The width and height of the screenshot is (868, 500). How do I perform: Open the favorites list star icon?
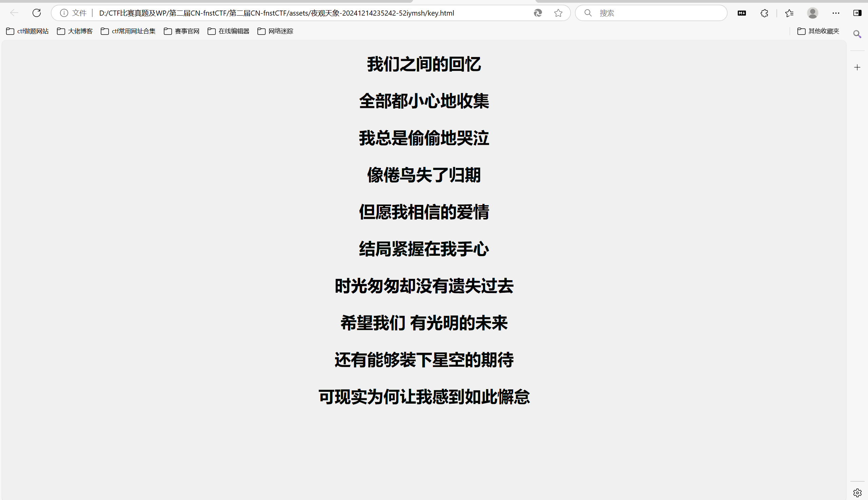tap(789, 13)
